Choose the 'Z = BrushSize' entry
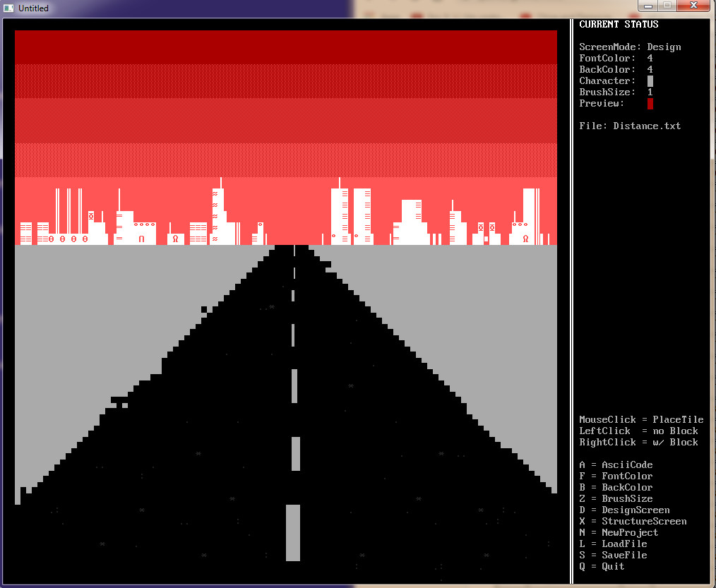Screen dimensions: 716x588 616,499
